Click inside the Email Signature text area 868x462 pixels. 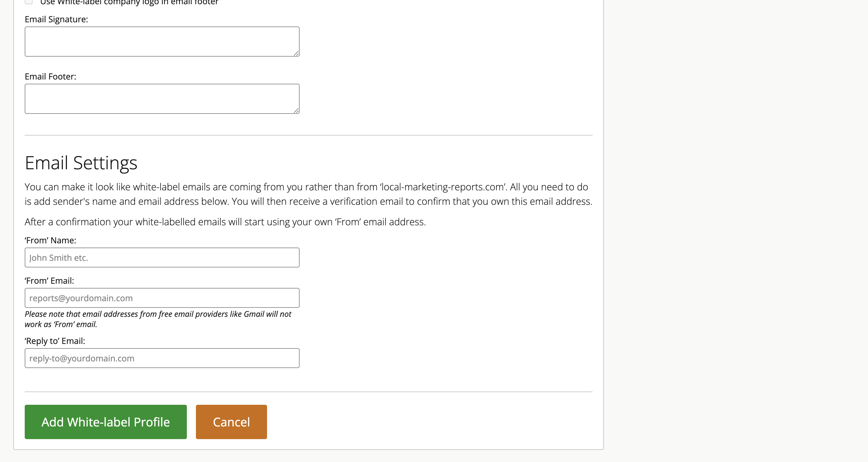[162, 42]
